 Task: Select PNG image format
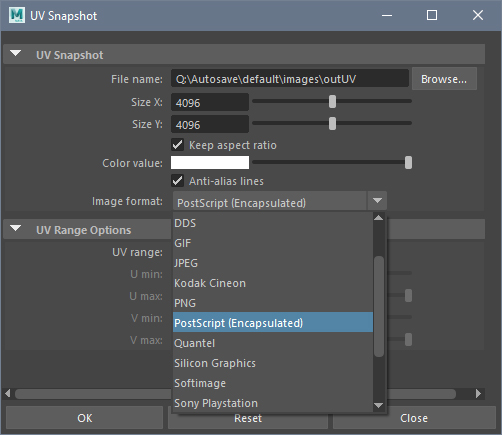[273, 303]
